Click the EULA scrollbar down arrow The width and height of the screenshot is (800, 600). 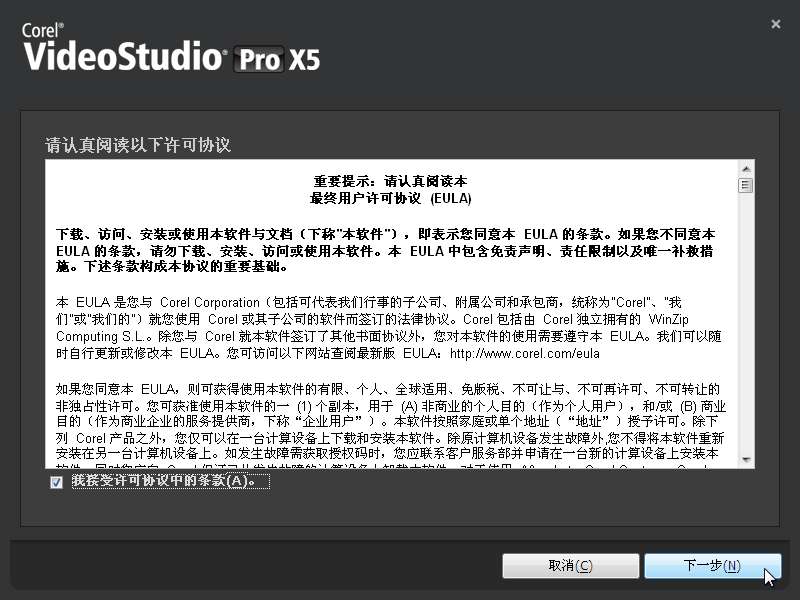coord(746,460)
